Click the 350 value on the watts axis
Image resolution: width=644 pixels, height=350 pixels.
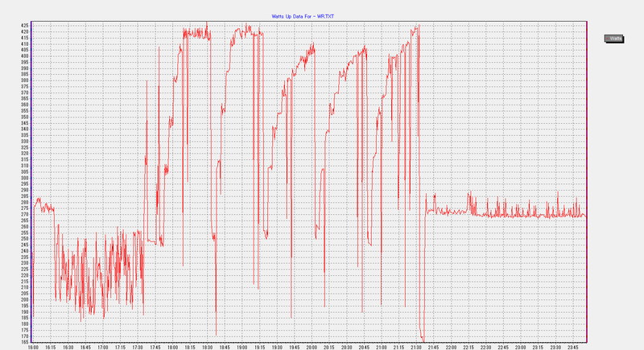25,117
